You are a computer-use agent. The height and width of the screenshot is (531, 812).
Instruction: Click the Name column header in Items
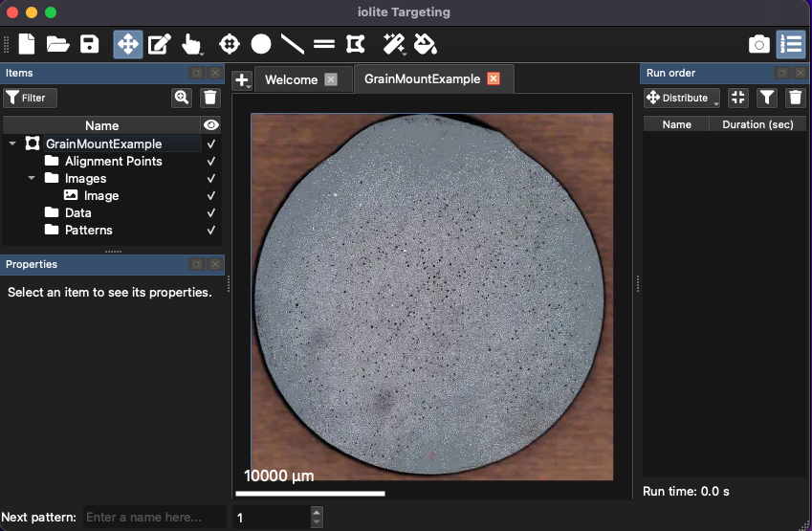[x=101, y=125]
